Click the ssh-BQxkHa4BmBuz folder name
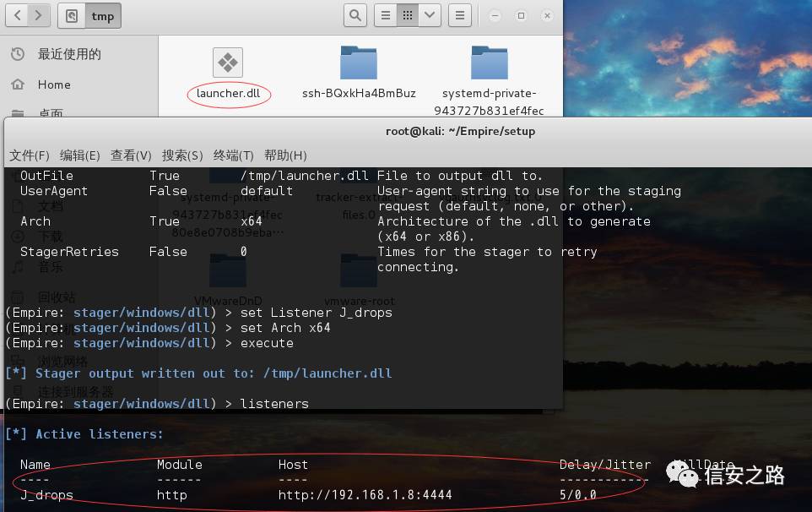This screenshot has width=812, height=512. point(359,93)
